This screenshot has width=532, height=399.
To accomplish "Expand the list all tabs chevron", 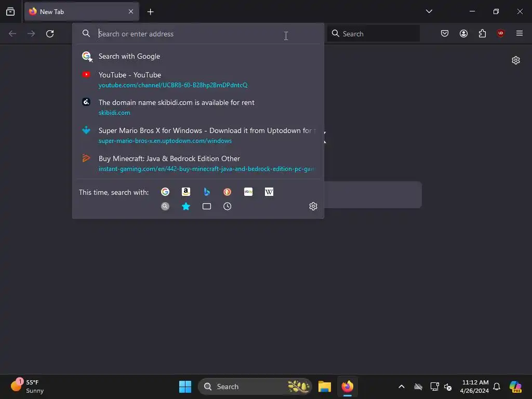I will coord(429,11).
